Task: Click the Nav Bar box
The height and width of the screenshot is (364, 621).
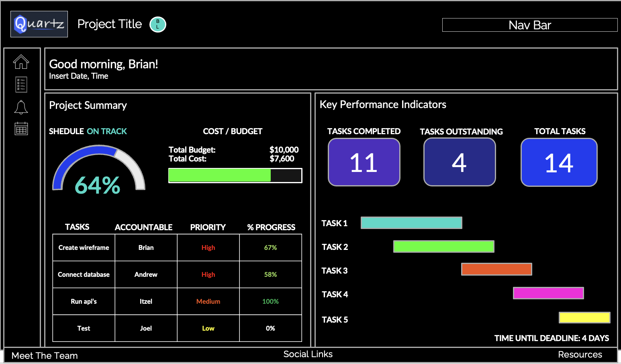Action: coord(530,25)
